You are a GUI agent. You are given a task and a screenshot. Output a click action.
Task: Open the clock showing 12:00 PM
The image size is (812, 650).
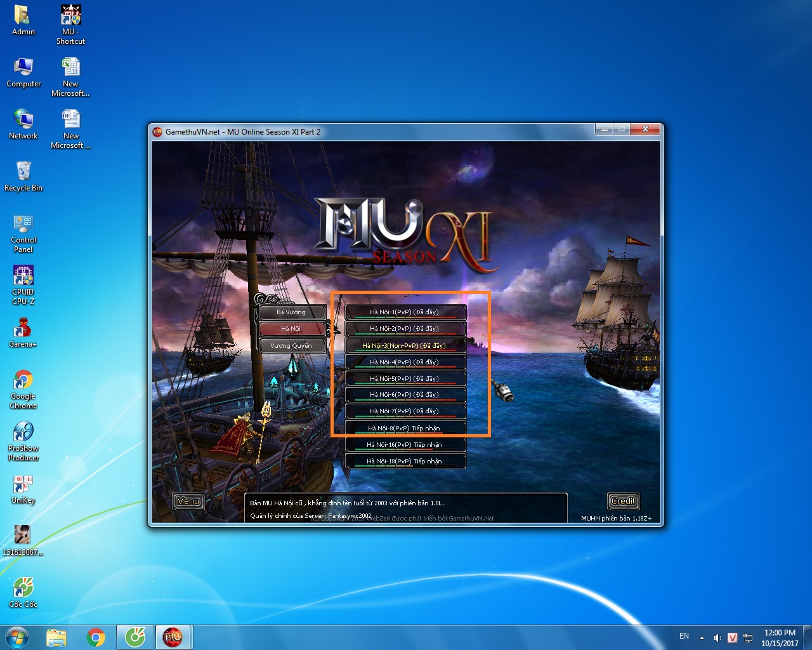(x=780, y=637)
